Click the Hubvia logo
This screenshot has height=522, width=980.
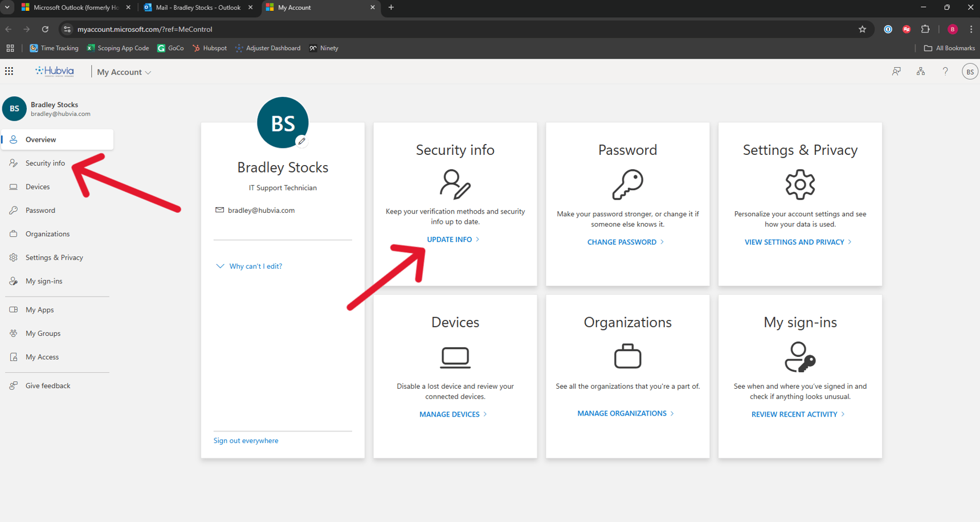54,71
